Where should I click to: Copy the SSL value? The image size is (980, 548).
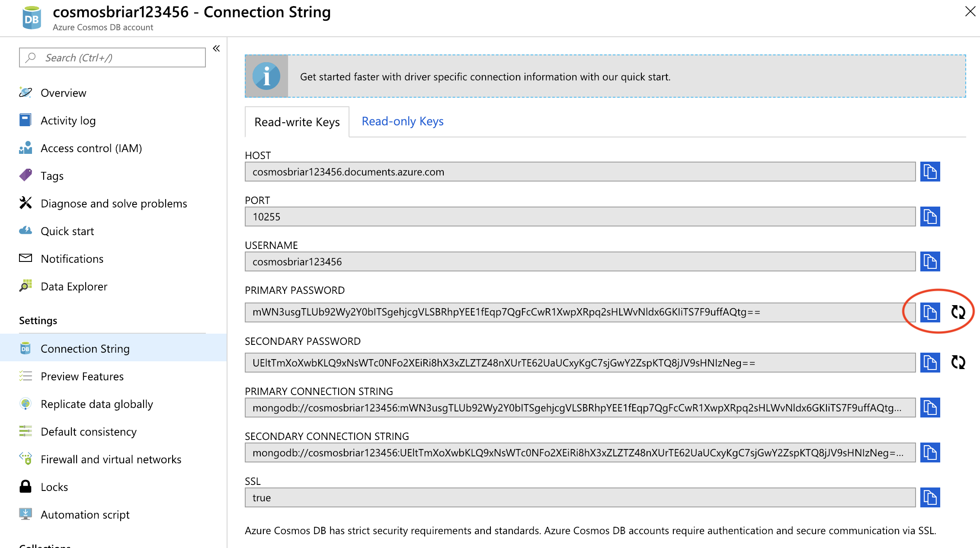click(930, 497)
